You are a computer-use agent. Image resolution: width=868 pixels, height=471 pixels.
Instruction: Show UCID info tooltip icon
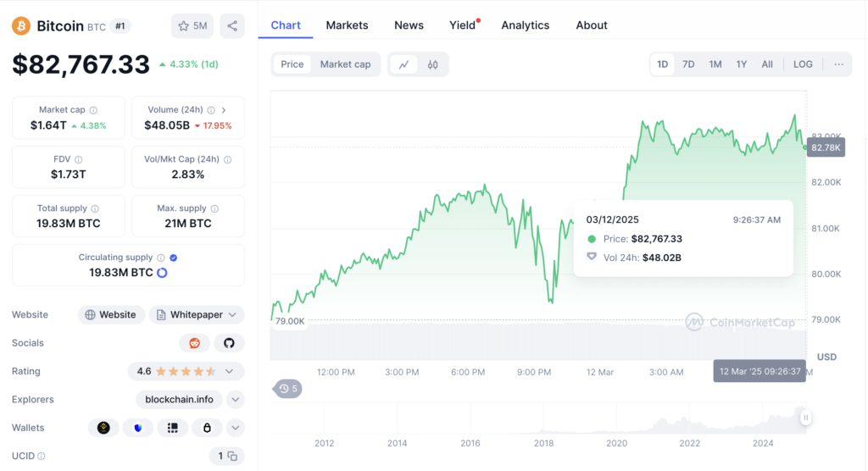pos(42,456)
